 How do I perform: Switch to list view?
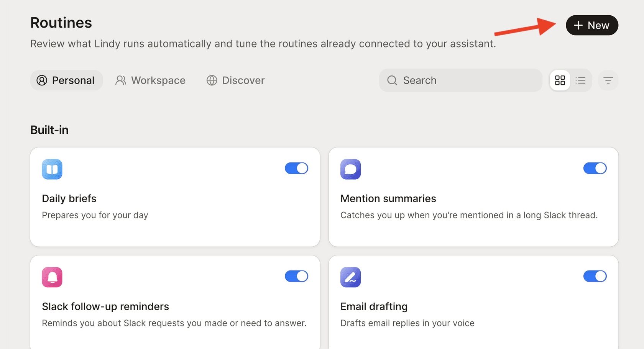coord(581,80)
